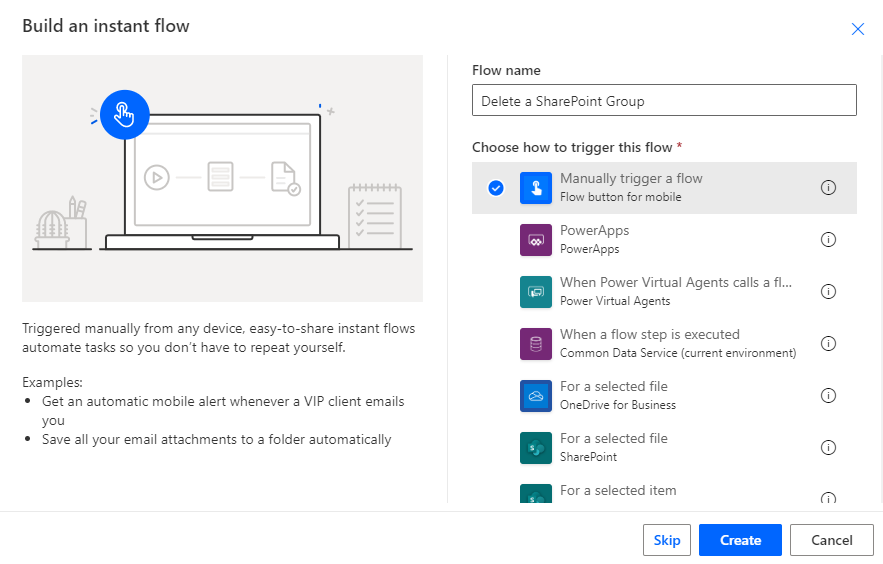Click SharePoint icon beside For a selected item

(536, 494)
